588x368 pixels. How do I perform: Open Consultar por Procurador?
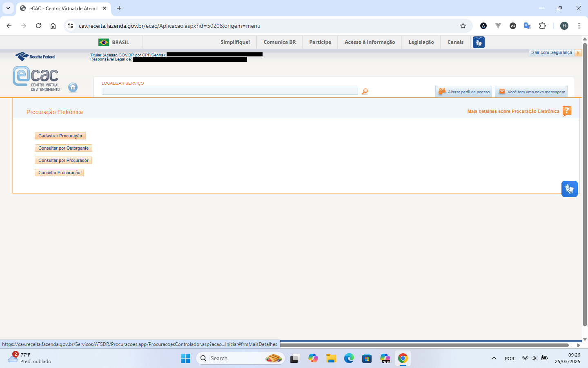63,160
